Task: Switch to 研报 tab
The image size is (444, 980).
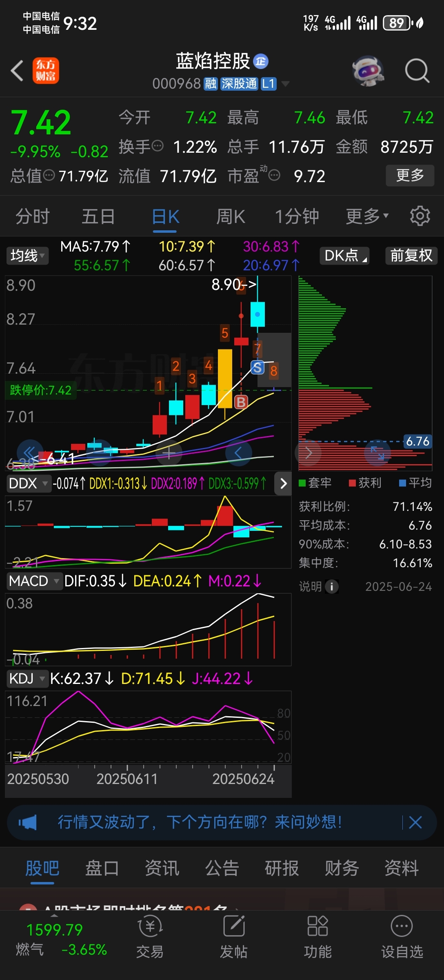Action: pyautogui.click(x=282, y=868)
